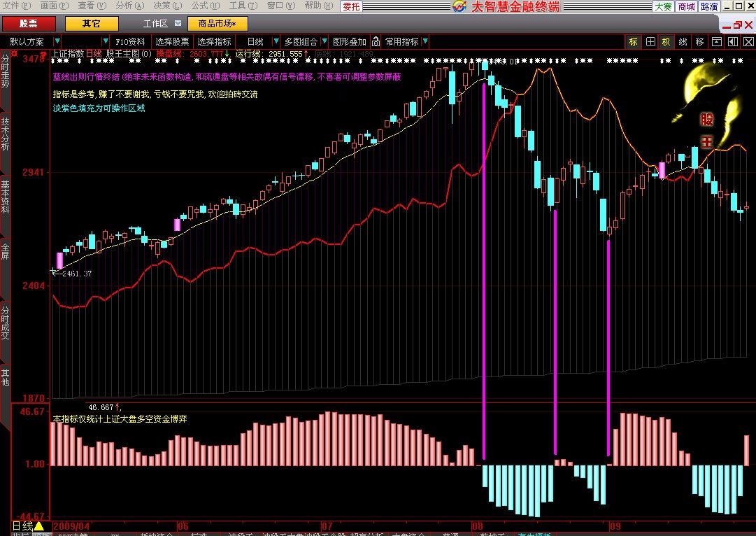Click the crosshair cursor icon
Screen dimensions: 756x536
(x=650, y=42)
